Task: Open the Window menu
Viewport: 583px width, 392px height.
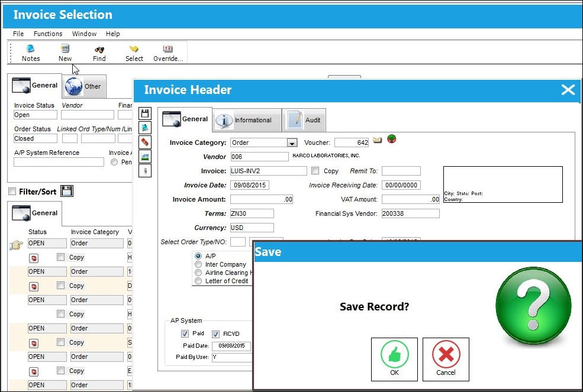Action: point(85,34)
